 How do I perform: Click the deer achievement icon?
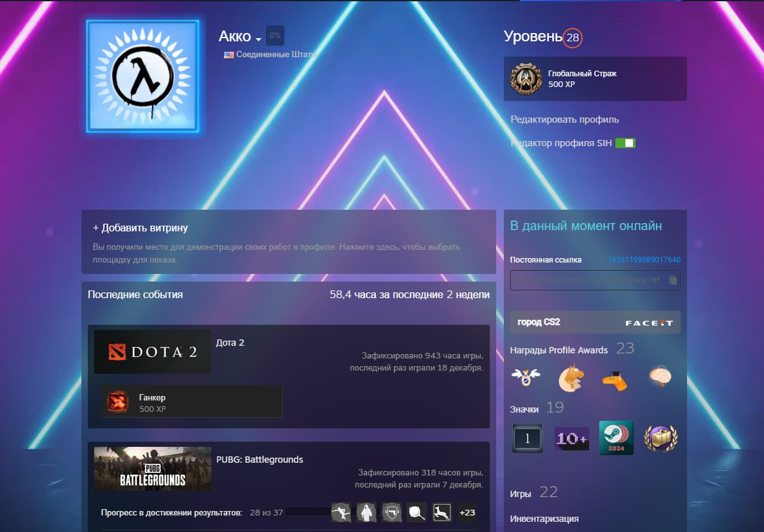pos(441,512)
